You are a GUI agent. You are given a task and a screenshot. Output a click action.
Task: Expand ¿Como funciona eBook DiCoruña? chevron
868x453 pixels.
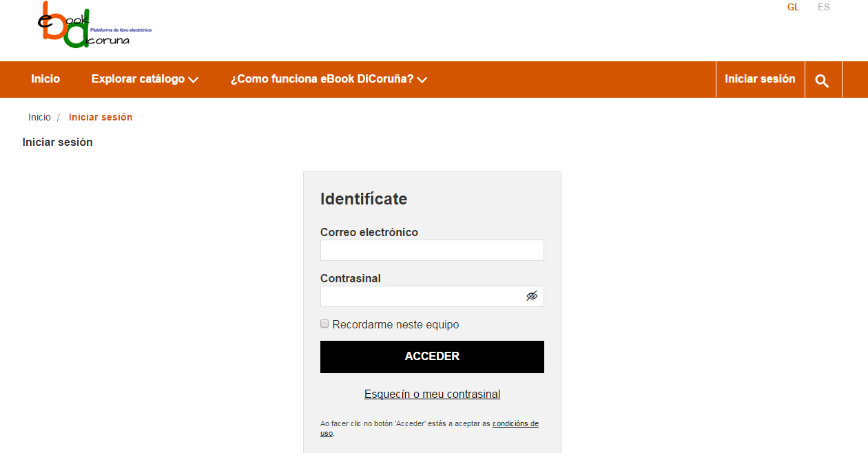422,80
